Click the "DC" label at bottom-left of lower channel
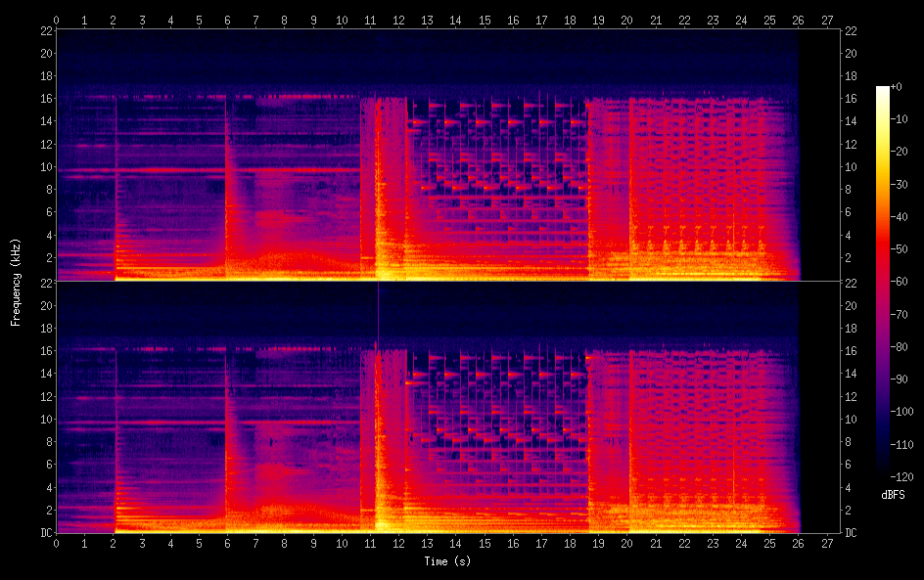Image resolution: width=924 pixels, height=580 pixels. (44, 533)
